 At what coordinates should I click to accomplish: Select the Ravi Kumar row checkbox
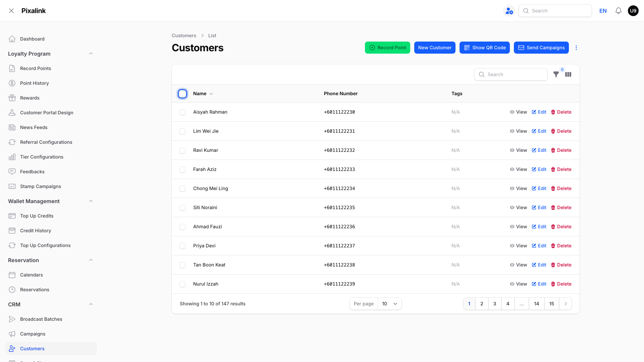coord(182,150)
